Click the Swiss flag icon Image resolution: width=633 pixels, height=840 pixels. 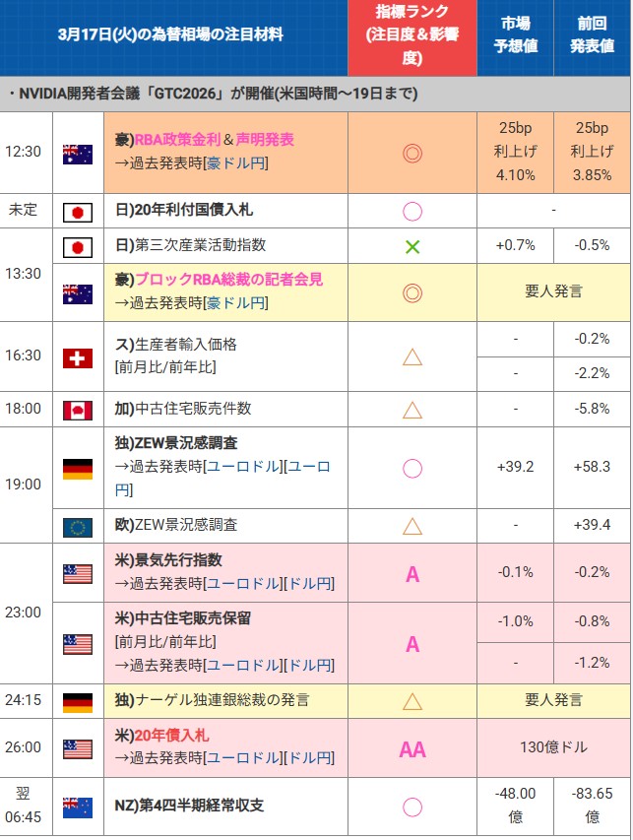point(78,358)
